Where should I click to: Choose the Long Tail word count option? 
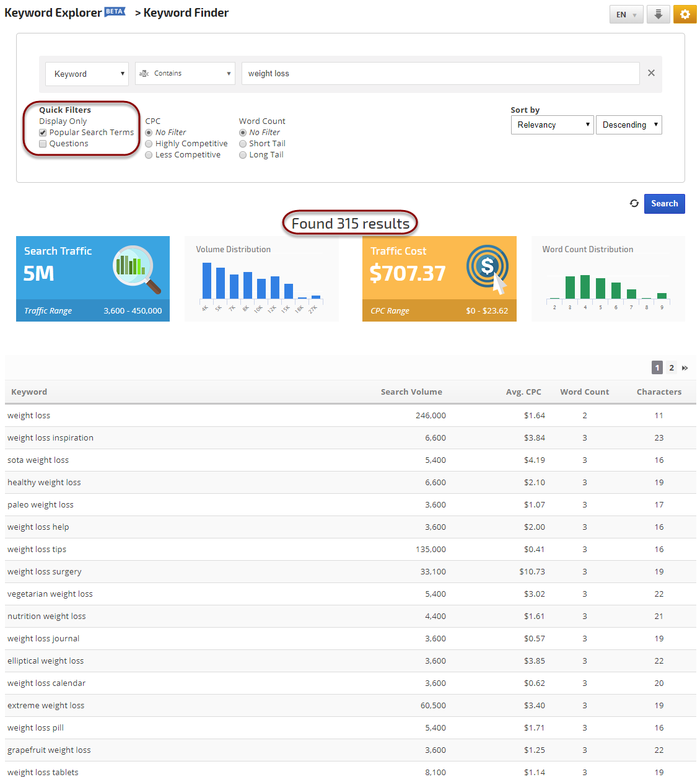click(243, 155)
